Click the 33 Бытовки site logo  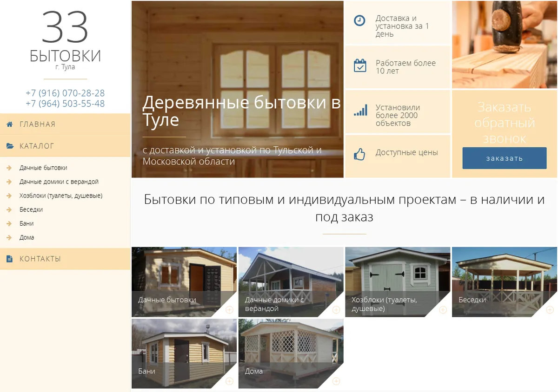pos(65,39)
